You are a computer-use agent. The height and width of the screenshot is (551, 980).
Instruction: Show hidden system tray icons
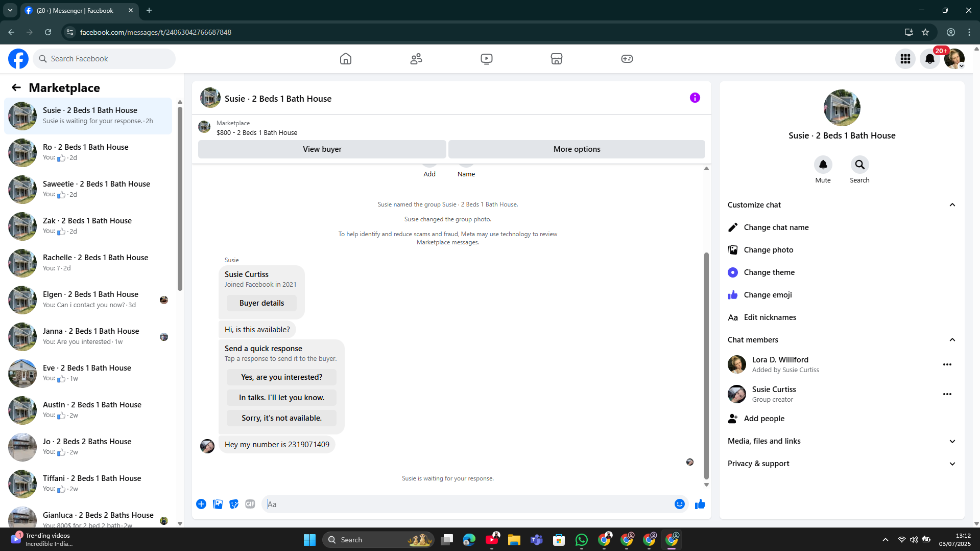point(886,540)
